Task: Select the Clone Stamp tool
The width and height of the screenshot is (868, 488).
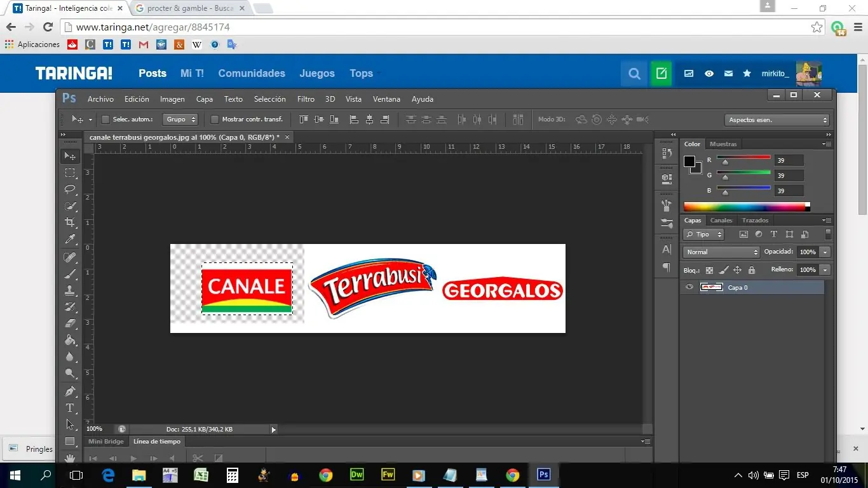Action: point(70,290)
